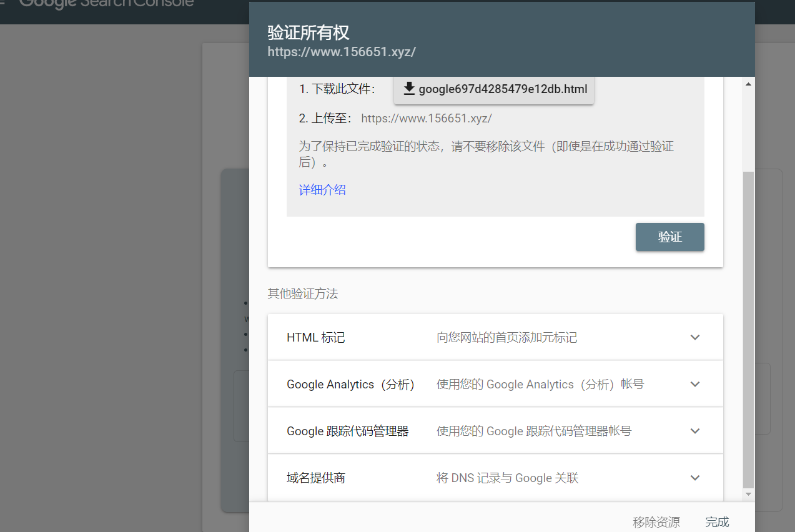Click the 验证所有权 dialog title
This screenshot has height=532, width=795.
coord(309,32)
